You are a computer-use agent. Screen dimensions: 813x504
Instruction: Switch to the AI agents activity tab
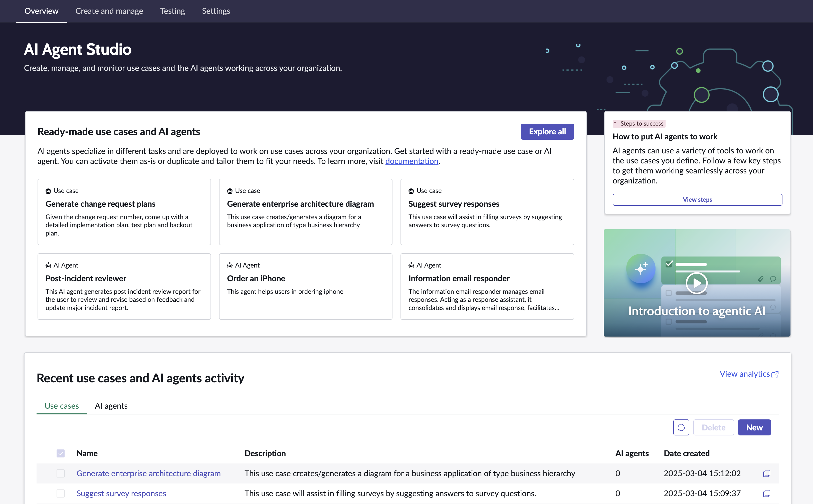point(111,406)
